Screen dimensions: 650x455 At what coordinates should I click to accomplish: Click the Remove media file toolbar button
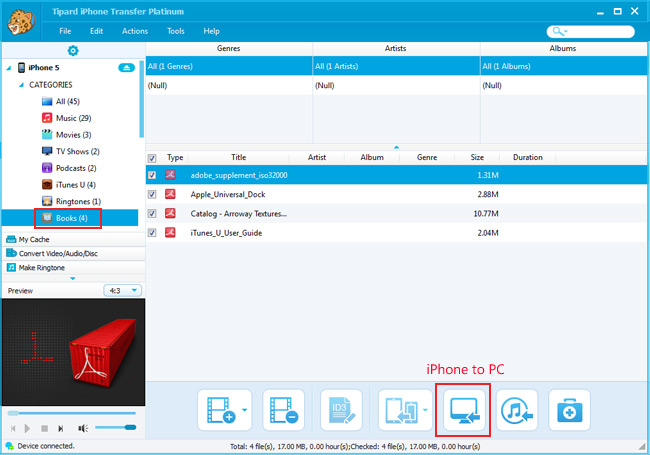[x=284, y=410]
